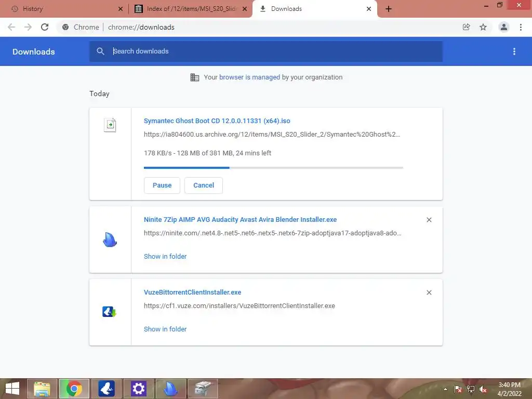Click the browser back arrow
Viewport: 532px width, 399px height.
pos(11,27)
